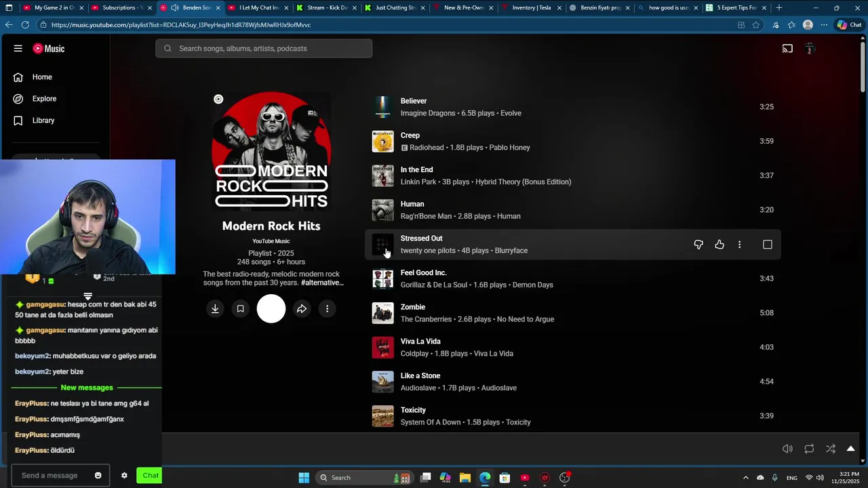The image size is (868, 488).
Task: Open the Linkin Park artist link
Action: tap(417, 182)
